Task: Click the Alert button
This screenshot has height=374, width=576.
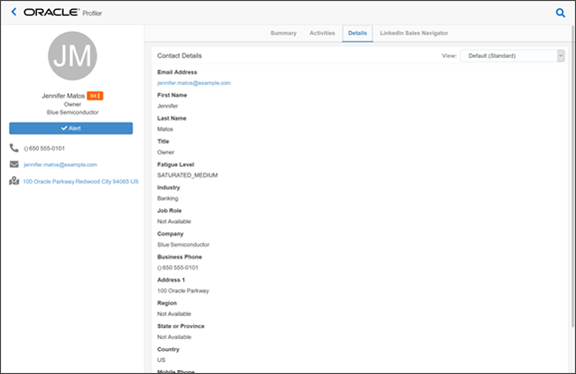Action: pos(71,128)
